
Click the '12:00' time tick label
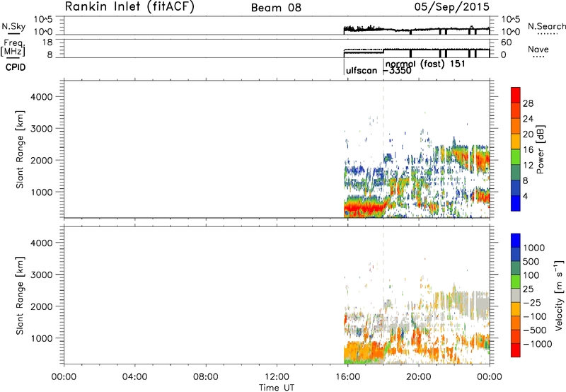277,377
